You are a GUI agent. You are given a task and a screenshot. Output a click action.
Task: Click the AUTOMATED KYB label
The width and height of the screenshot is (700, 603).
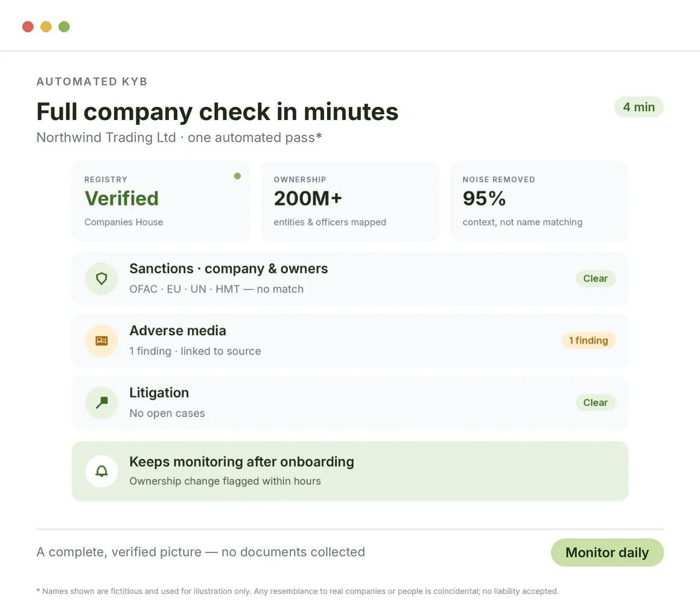[92, 81]
